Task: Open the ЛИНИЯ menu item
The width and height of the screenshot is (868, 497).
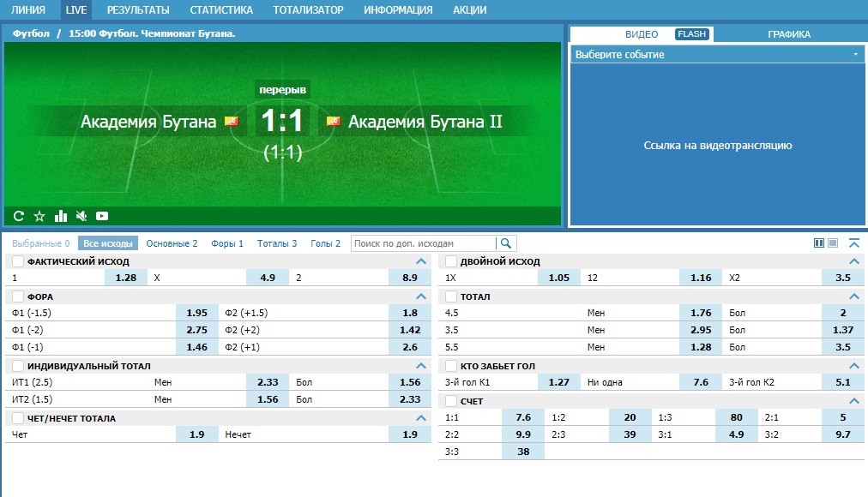Action: (x=28, y=10)
